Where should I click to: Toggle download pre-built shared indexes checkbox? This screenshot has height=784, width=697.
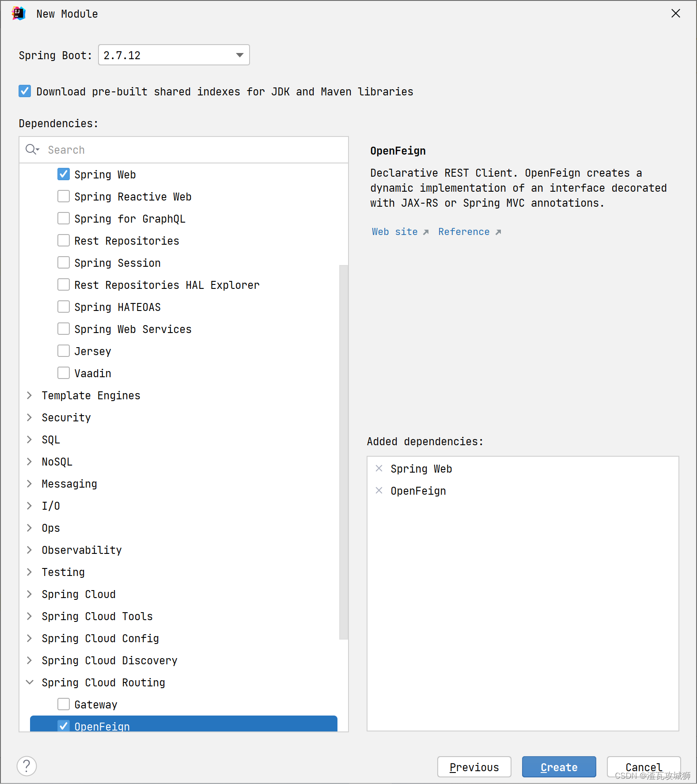point(25,91)
